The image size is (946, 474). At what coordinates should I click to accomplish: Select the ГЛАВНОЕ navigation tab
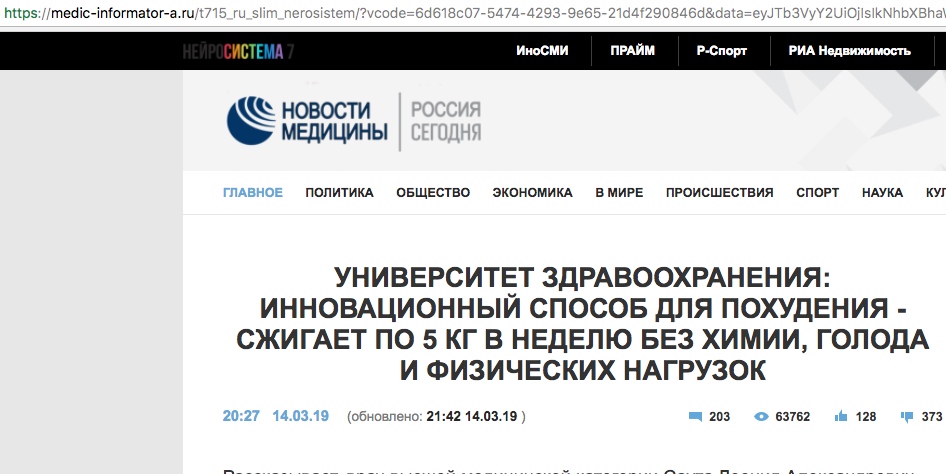coord(252,193)
